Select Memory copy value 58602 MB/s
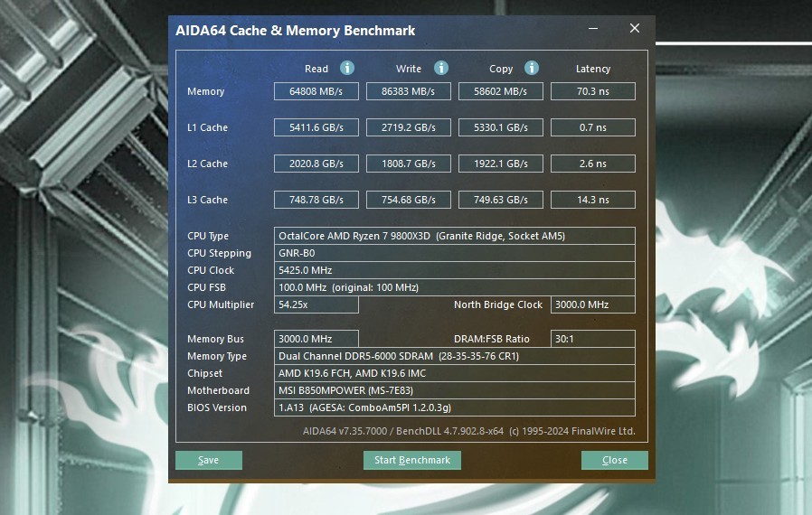The width and height of the screenshot is (812, 515). tap(501, 91)
